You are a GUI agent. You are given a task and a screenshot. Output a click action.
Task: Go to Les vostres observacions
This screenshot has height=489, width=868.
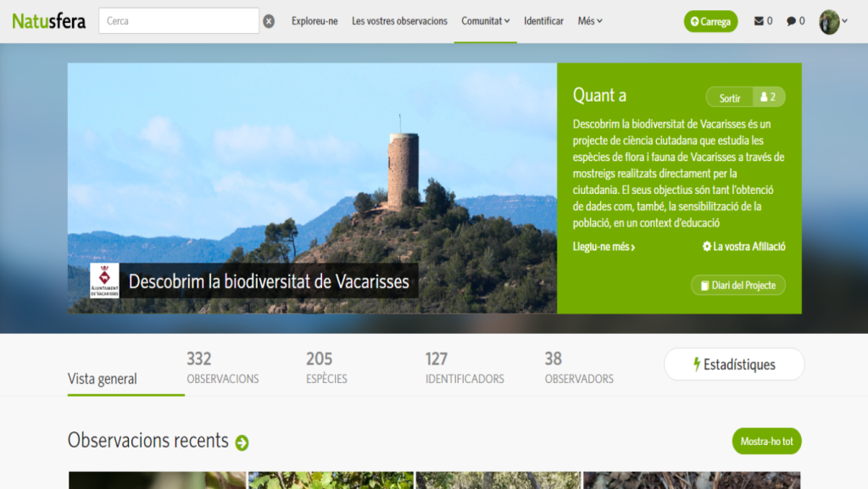click(x=399, y=21)
